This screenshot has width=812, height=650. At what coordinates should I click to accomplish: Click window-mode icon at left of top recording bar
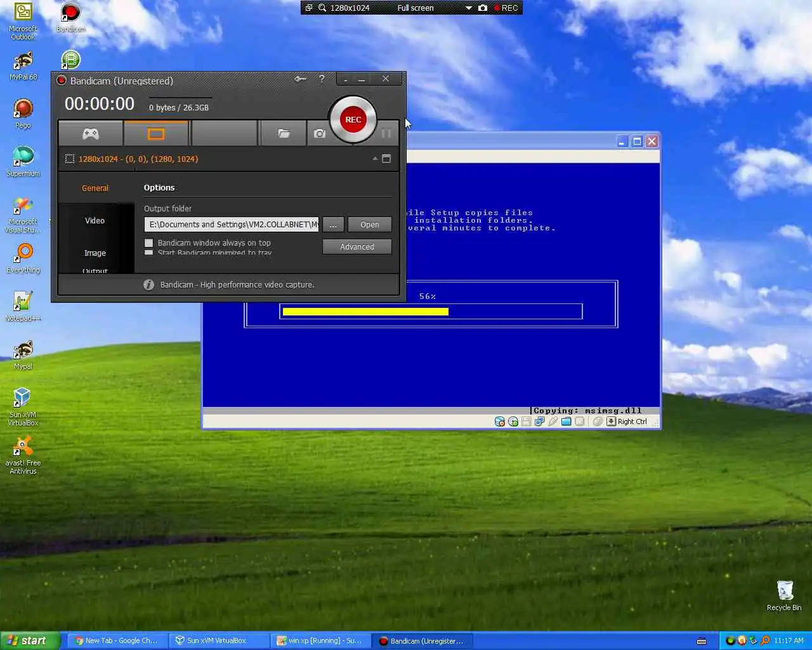pyautogui.click(x=309, y=8)
